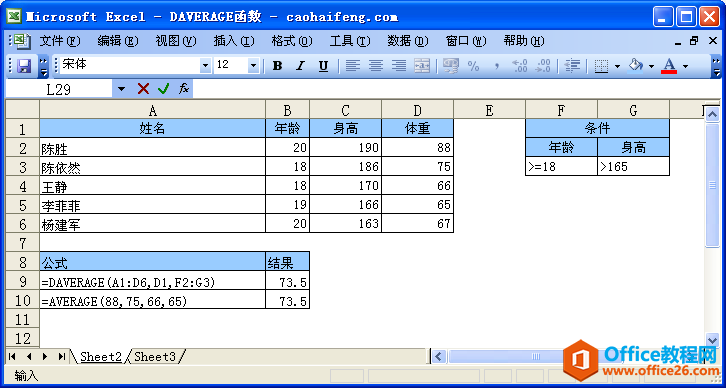The height and width of the screenshot is (388, 726).
Task: Click cell containing >=18
Action: click(x=562, y=166)
